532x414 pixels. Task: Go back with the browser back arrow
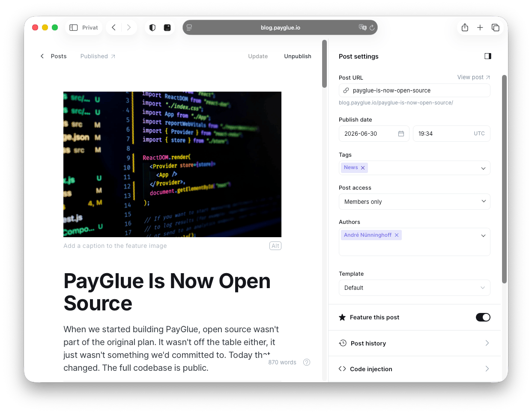(114, 27)
